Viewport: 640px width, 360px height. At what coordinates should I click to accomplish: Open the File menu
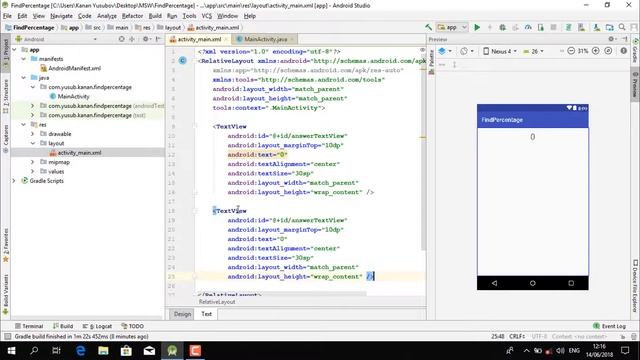click(x=7, y=16)
